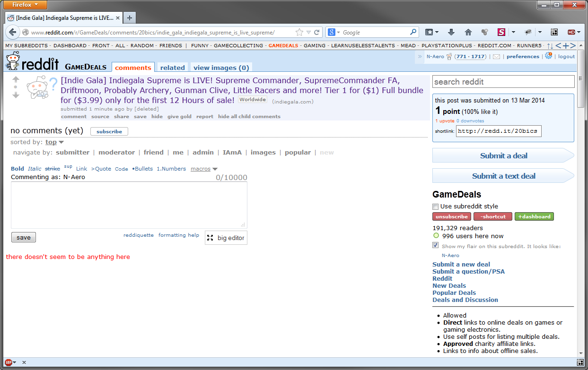The image size is (588, 370).
Task: Open the mail envelope inbox icon
Action: (x=496, y=57)
